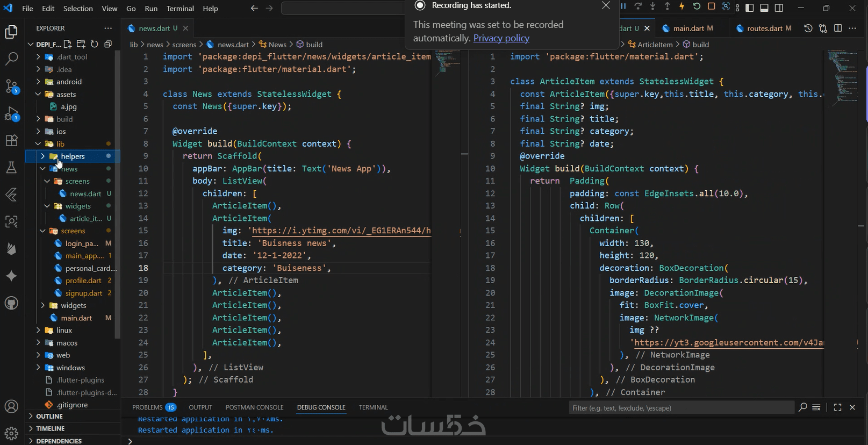This screenshot has width=868, height=445.
Task: Open the Testing flask view
Action: [x=11, y=168]
